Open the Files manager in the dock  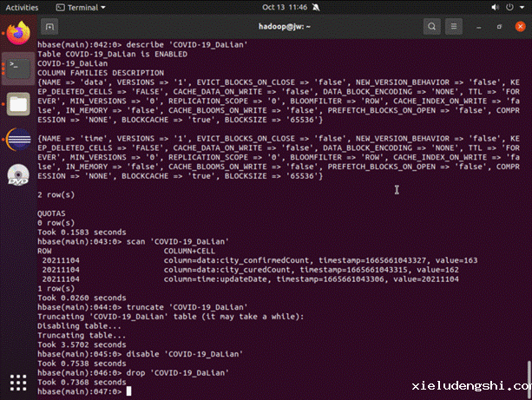(x=16, y=103)
